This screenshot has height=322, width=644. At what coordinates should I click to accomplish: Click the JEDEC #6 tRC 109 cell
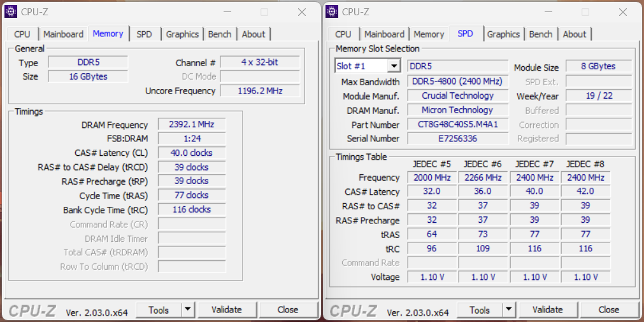(483, 249)
